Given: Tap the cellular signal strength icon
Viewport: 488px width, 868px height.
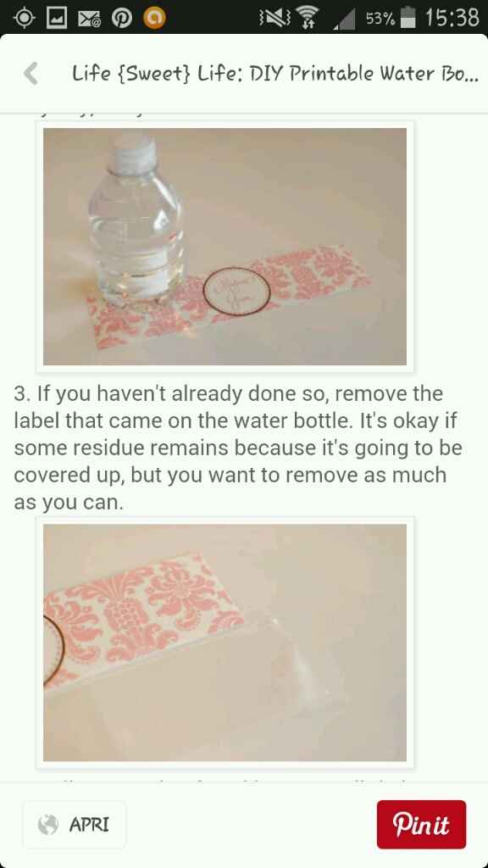Looking at the screenshot, I should pyautogui.click(x=344, y=19).
